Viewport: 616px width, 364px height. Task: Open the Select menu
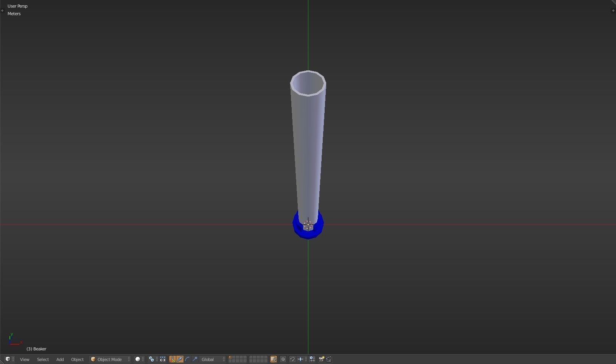43,359
